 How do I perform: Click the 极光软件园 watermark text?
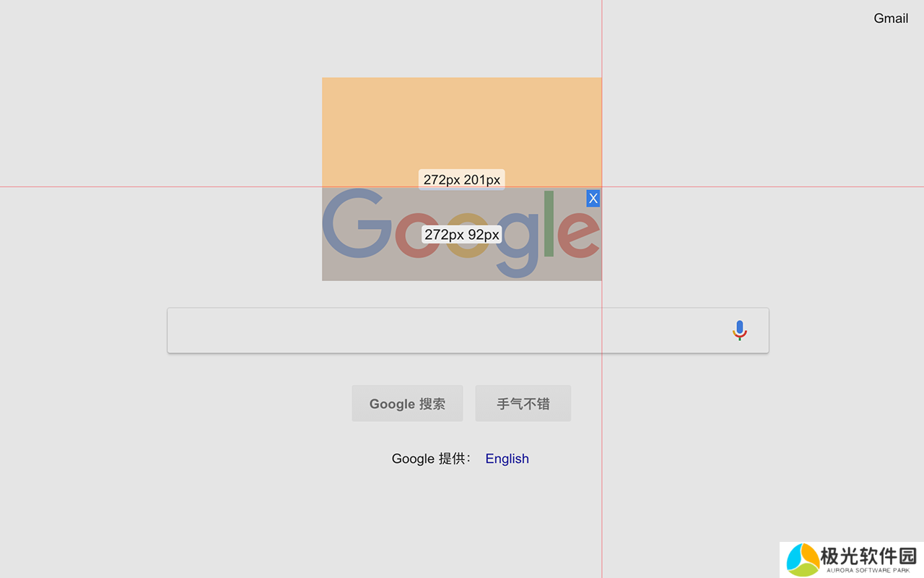coord(868,555)
